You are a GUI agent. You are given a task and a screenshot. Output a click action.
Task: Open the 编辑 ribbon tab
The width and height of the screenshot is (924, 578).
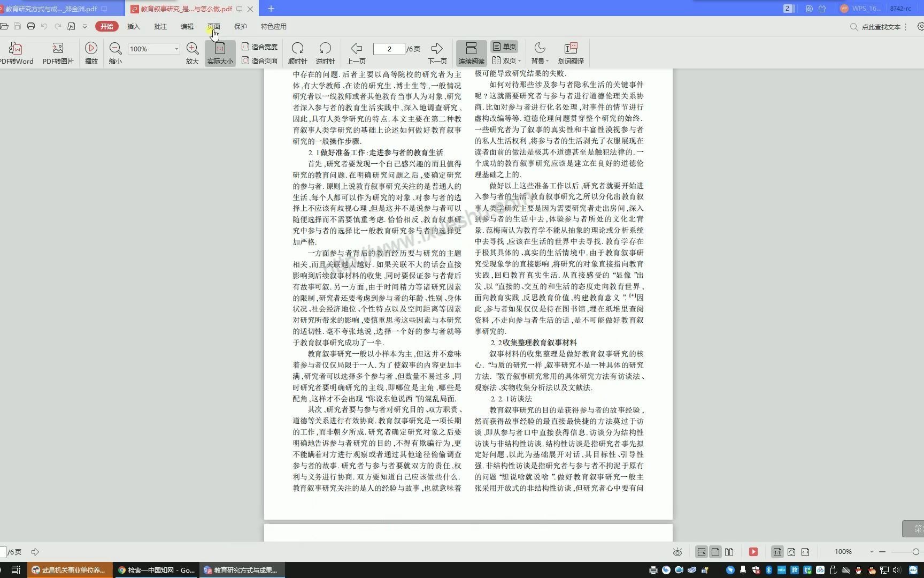point(187,26)
